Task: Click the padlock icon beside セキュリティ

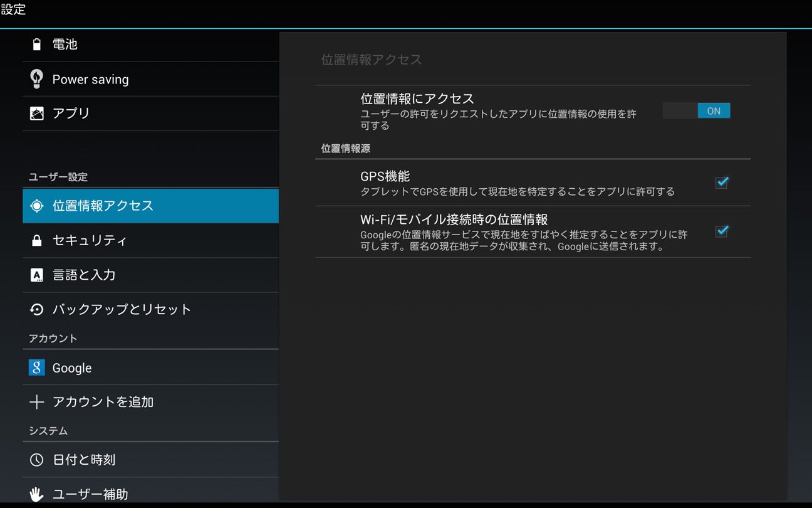Action: (37, 240)
